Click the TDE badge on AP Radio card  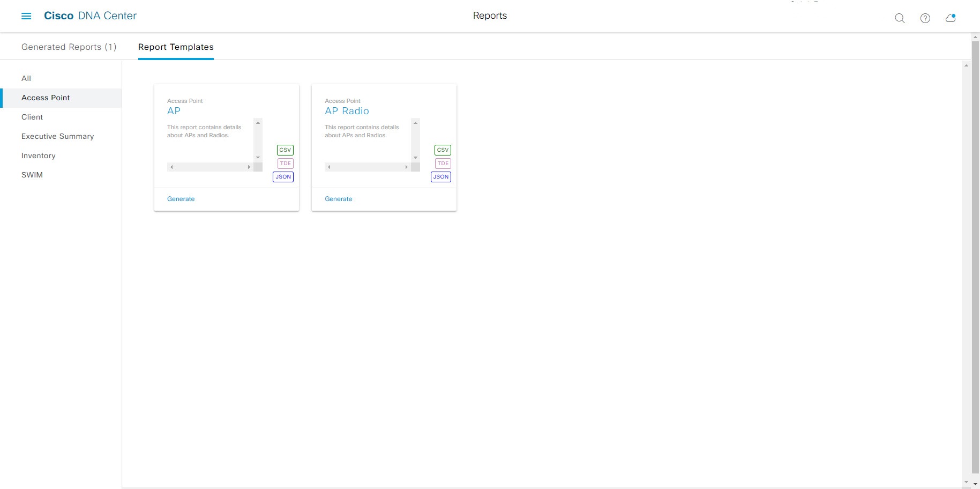443,164
